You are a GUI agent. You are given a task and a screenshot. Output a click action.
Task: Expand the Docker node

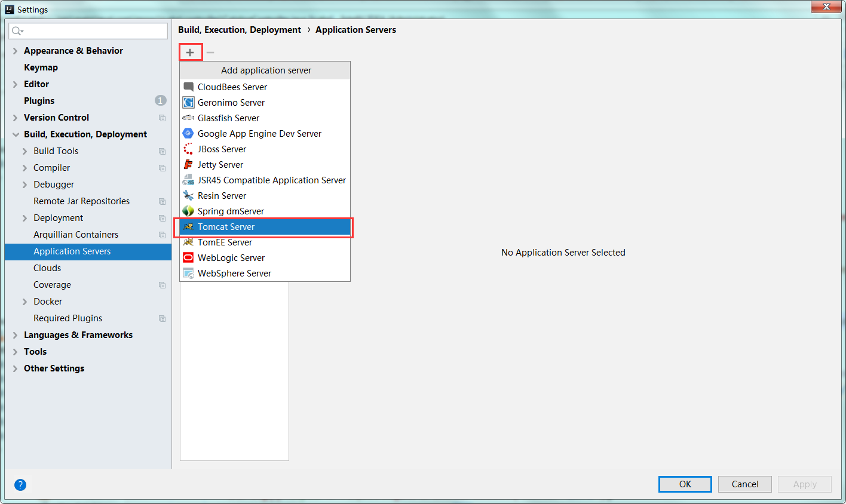[x=25, y=302]
